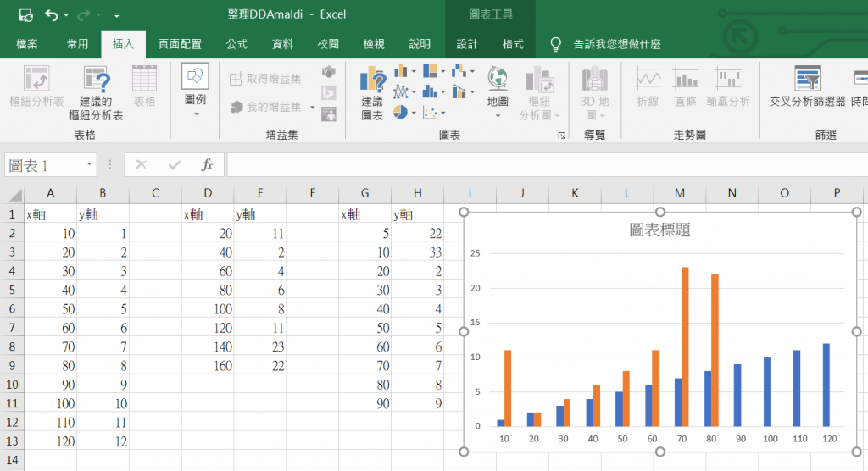
Task: Open the Undo history dropdown arrow
Action: tap(66, 15)
